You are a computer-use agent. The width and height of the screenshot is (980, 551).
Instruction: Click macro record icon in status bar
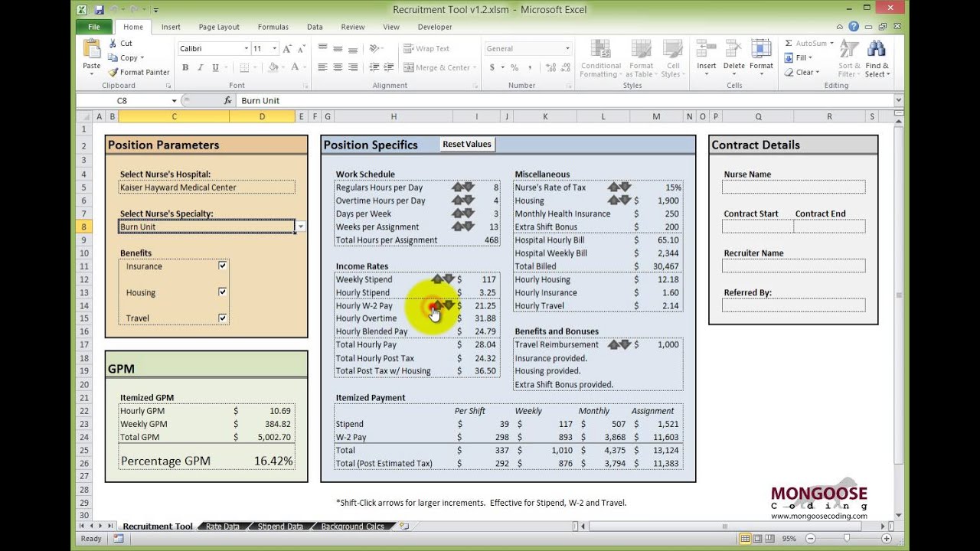coord(118,539)
